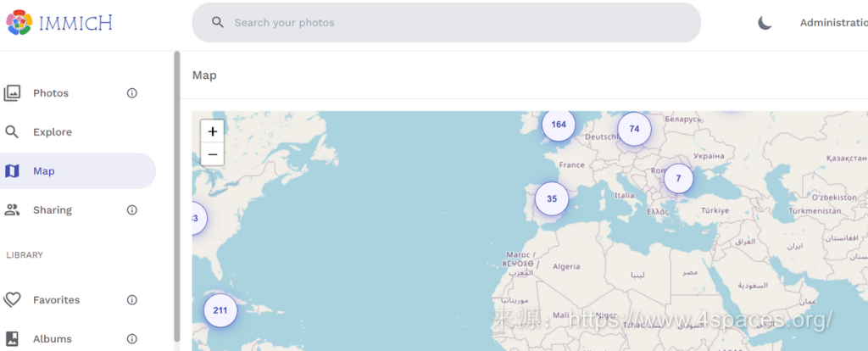Open the Photos section in sidebar

point(51,93)
